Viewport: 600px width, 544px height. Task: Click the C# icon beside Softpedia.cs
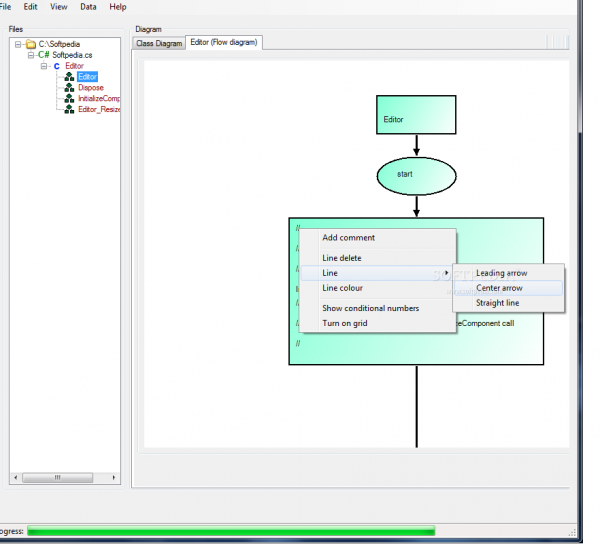pos(44,55)
